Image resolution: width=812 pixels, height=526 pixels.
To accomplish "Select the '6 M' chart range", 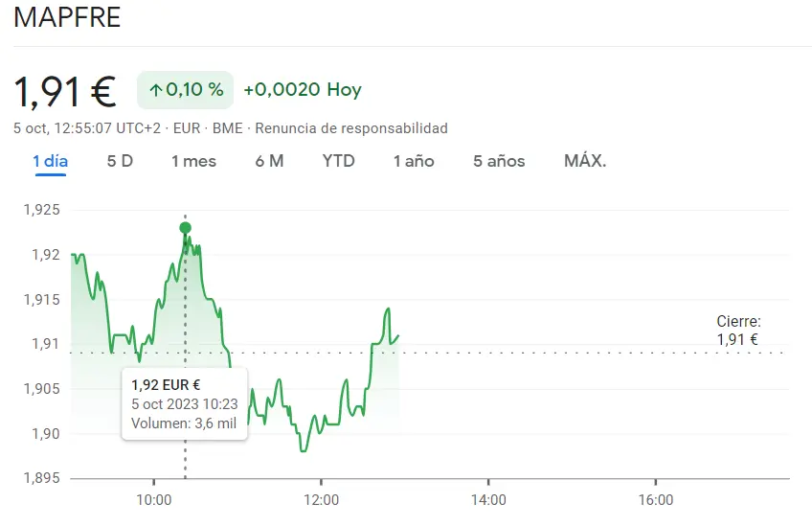I will (269, 161).
